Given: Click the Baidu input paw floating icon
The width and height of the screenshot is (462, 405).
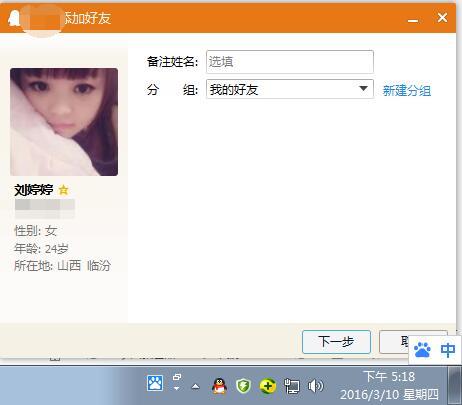Looking at the screenshot, I should (422, 350).
